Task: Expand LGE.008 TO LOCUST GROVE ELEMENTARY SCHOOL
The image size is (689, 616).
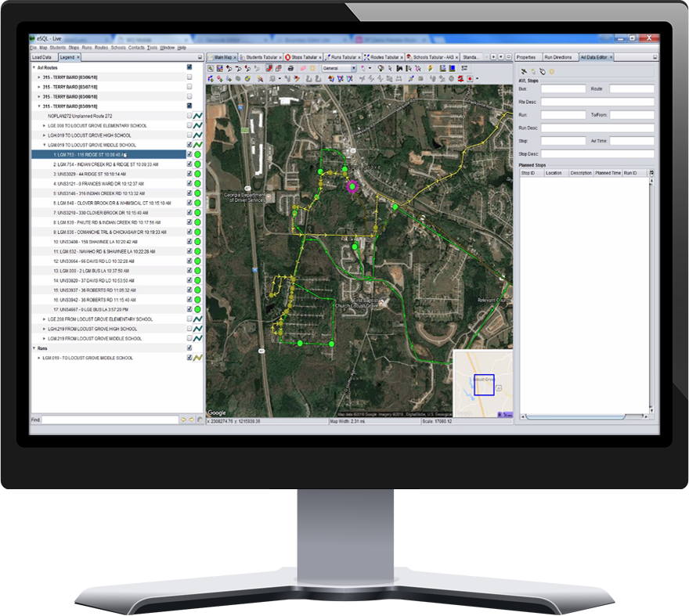Action: point(44,126)
